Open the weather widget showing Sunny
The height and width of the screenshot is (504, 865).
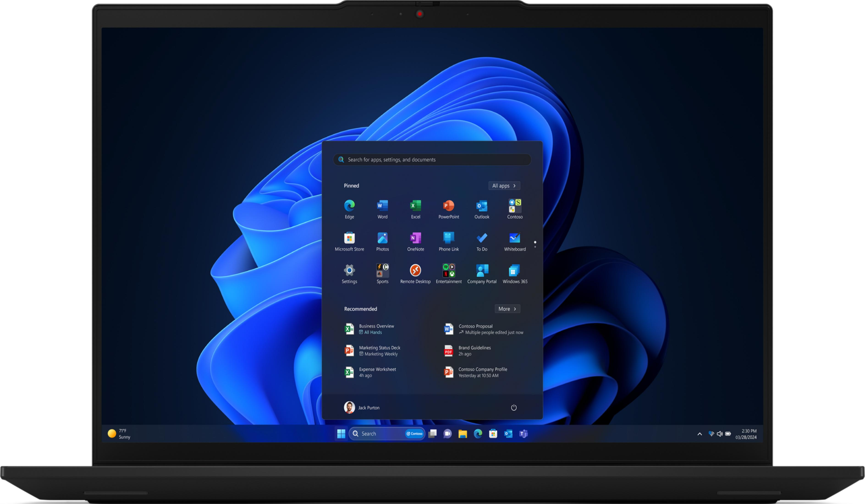pyautogui.click(x=119, y=434)
